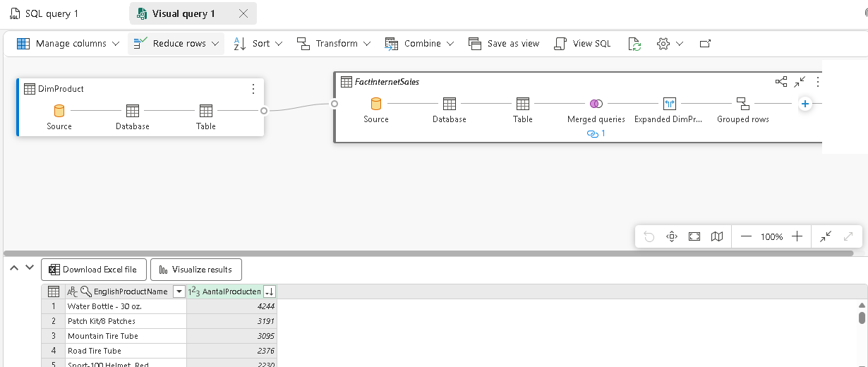The image size is (868, 367).
Task: Select row number 1 header
Action: pyautogui.click(x=53, y=306)
